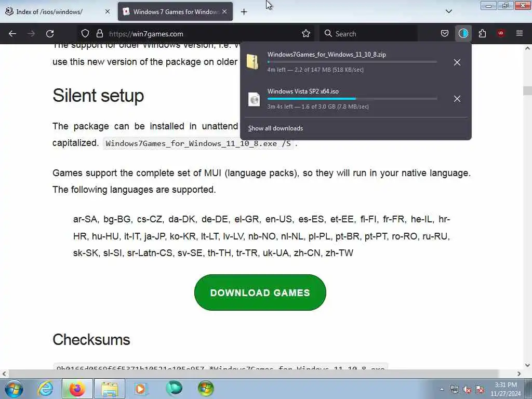Click the Windows Vista SP2 x64.iso file name

pos(303,91)
